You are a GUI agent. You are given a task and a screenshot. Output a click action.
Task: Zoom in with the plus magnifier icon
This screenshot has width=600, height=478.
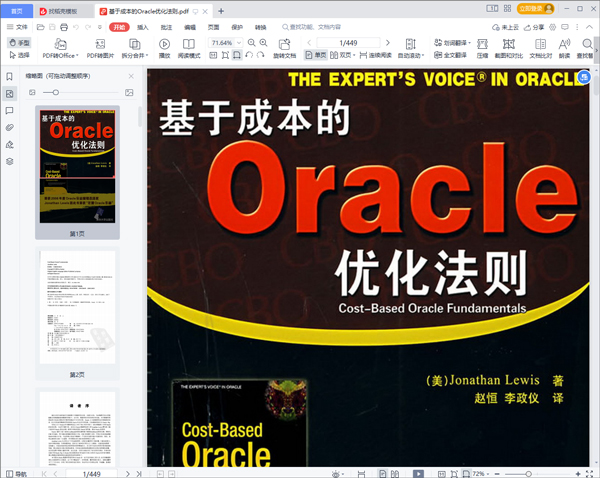[264, 42]
